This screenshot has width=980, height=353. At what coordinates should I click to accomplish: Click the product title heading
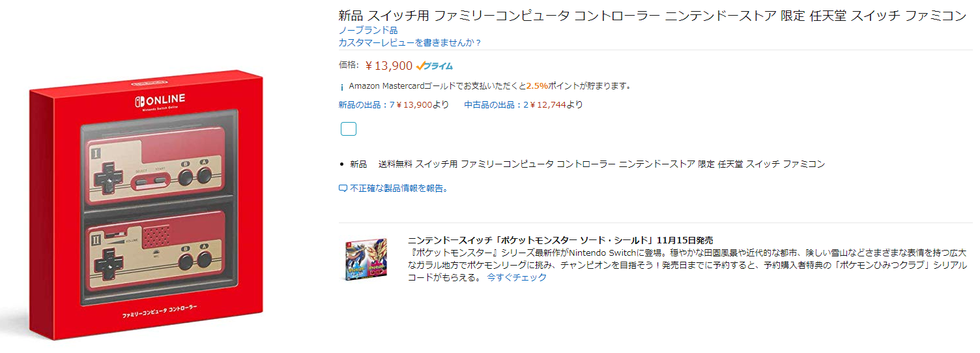652,16
